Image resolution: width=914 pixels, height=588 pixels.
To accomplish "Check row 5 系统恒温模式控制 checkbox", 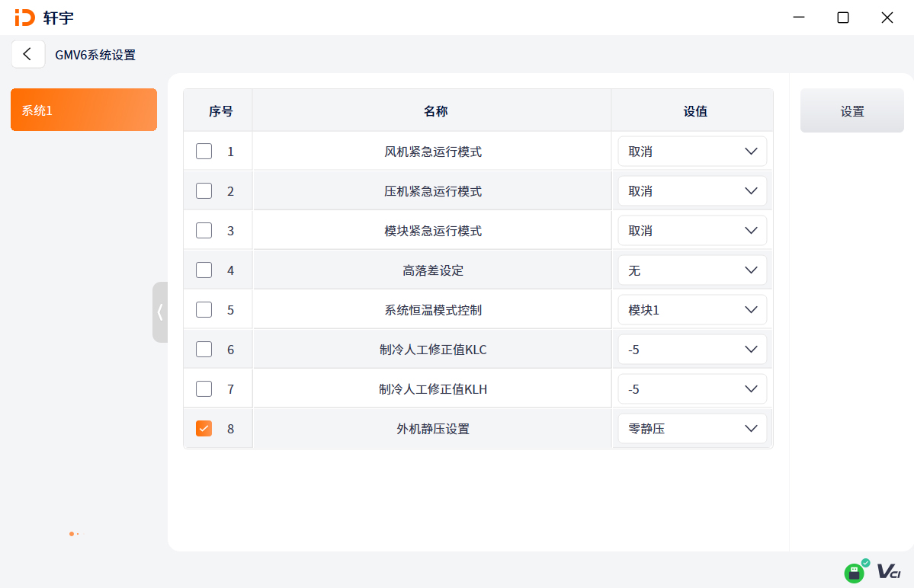I will pos(204,309).
